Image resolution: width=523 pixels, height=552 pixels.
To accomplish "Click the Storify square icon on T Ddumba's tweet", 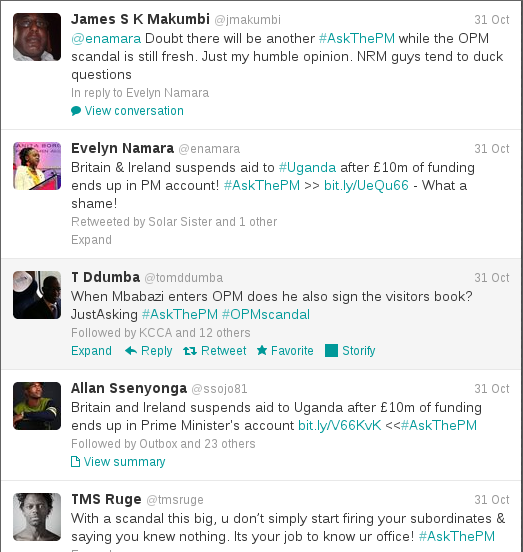I will [332, 351].
